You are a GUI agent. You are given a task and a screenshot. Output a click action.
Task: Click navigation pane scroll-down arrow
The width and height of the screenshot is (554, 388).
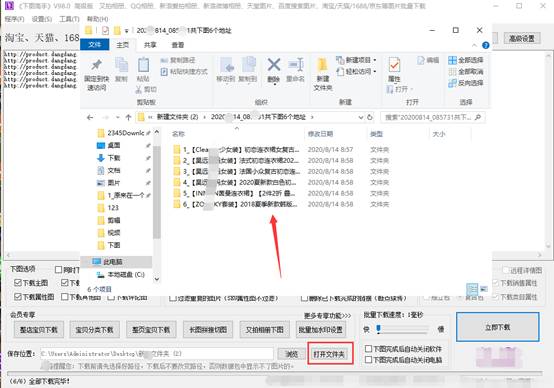pyautogui.click(x=157, y=279)
